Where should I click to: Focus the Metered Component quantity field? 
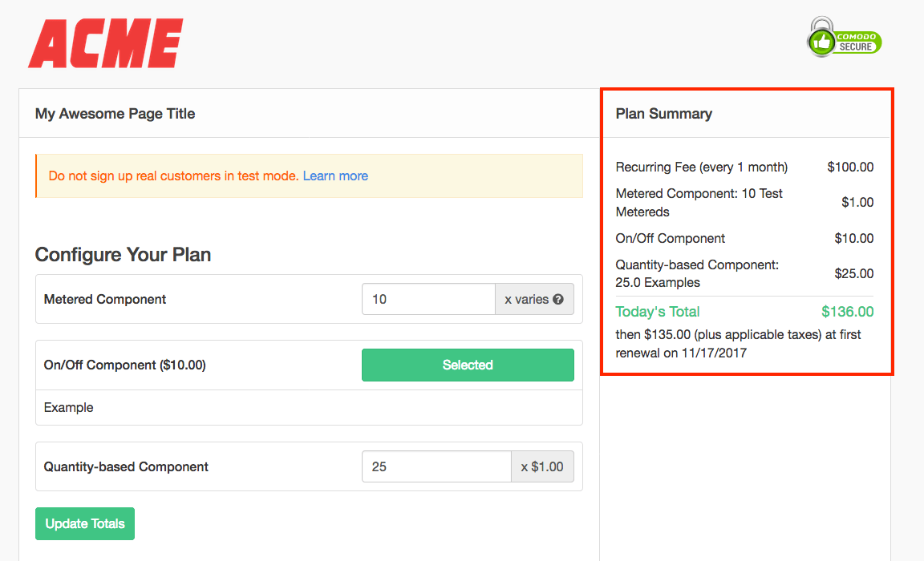(428, 300)
